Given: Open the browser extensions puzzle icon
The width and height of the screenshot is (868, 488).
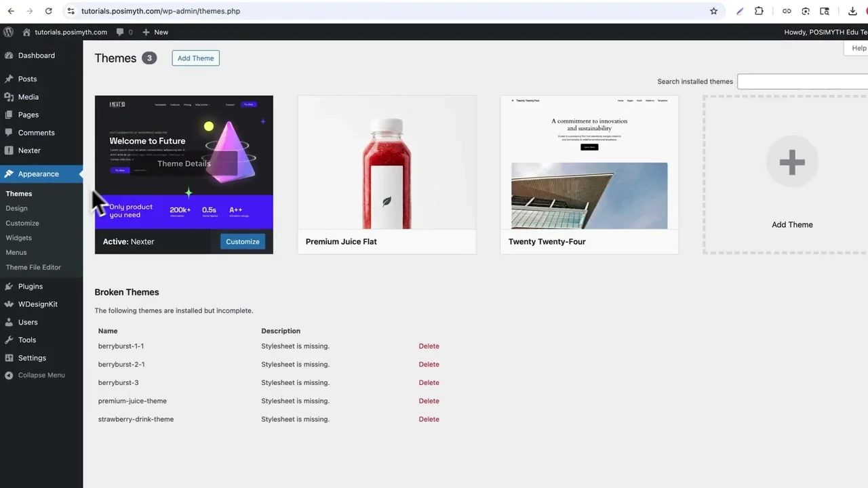Looking at the screenshot, I should 759,11.
